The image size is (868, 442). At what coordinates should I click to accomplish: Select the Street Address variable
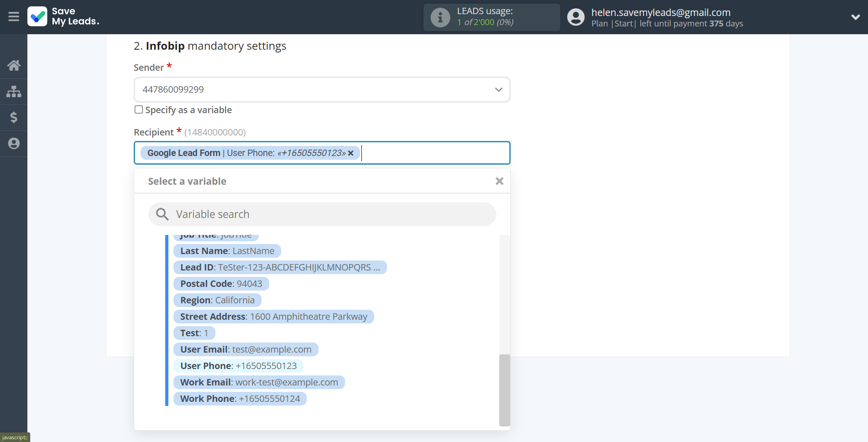pos(273,317)
